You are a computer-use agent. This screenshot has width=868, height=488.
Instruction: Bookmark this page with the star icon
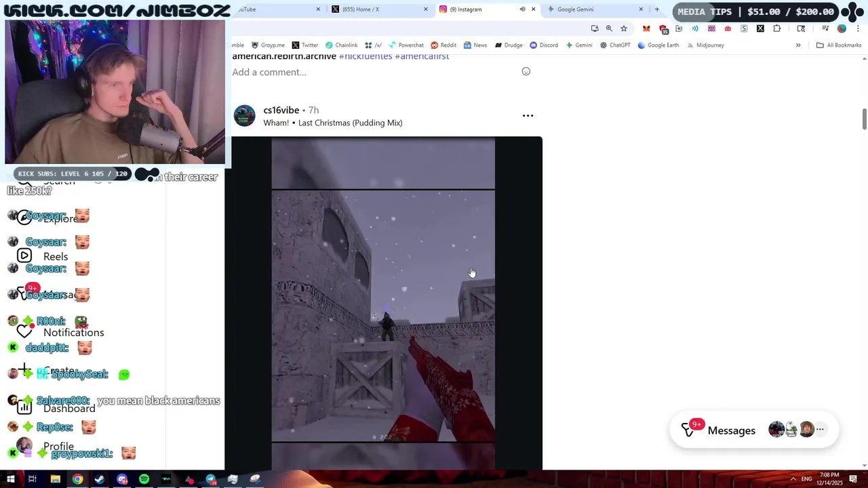(624, 28)
